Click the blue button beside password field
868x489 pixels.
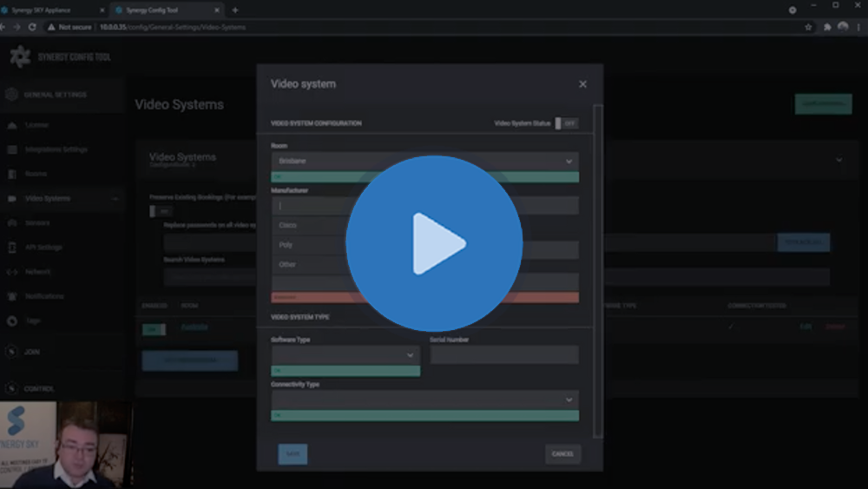803,242
